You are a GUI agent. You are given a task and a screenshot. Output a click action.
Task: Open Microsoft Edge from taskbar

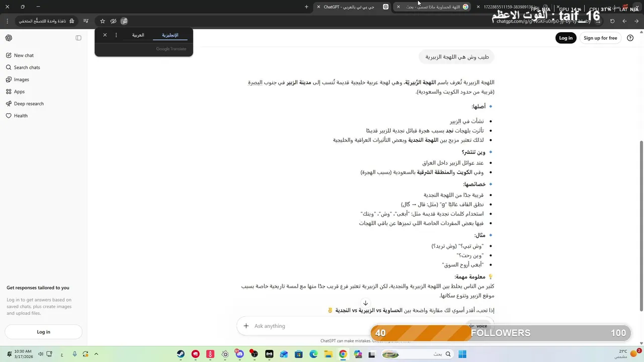pos(313,354)
